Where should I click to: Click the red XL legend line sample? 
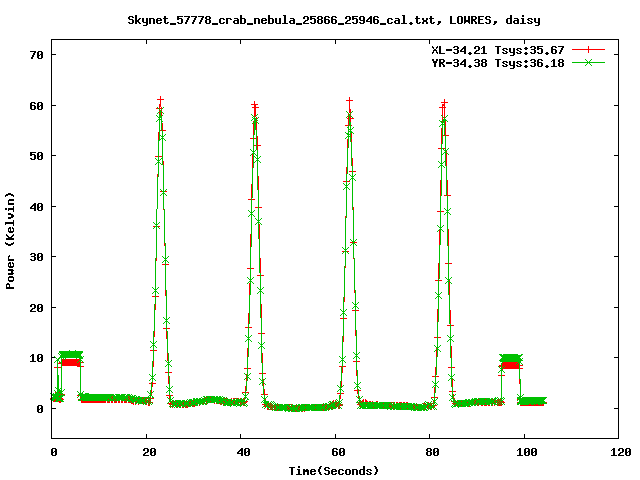click(588, 50)
